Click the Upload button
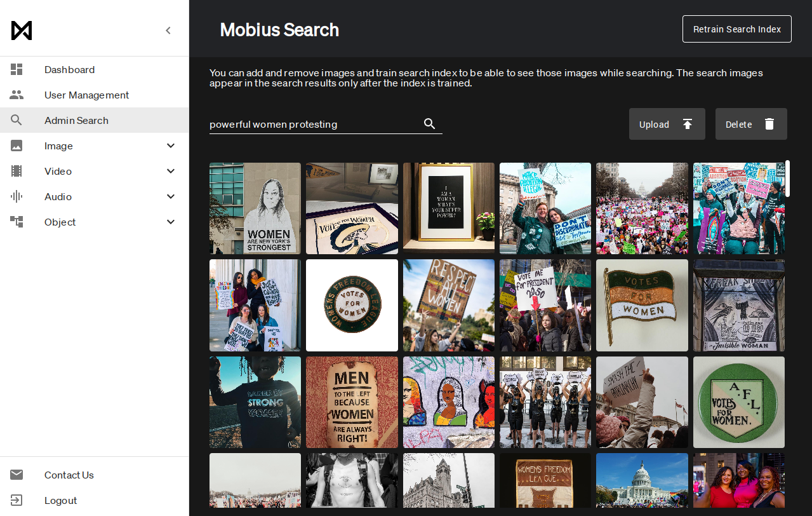812x516 pixels. tap(667, 124)
